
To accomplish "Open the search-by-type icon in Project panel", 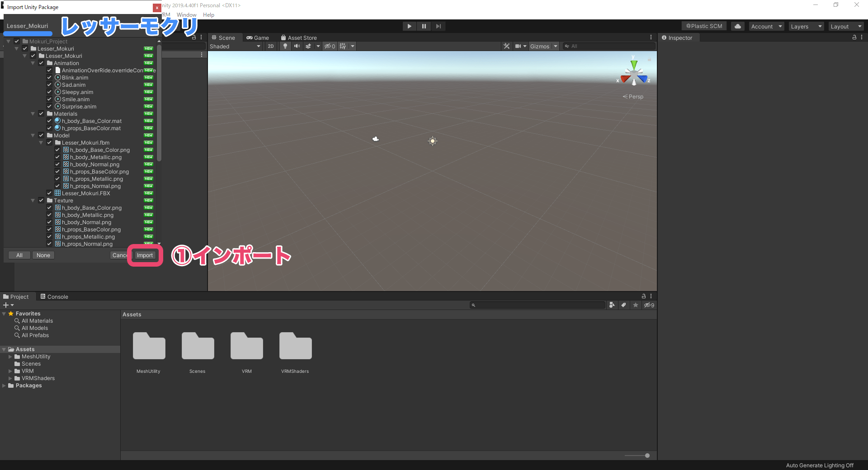I will 612,305.
